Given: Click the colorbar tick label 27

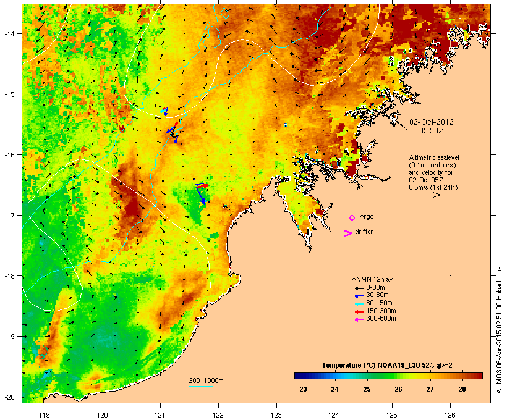Looking at the screenshot, I should (430, 389).
